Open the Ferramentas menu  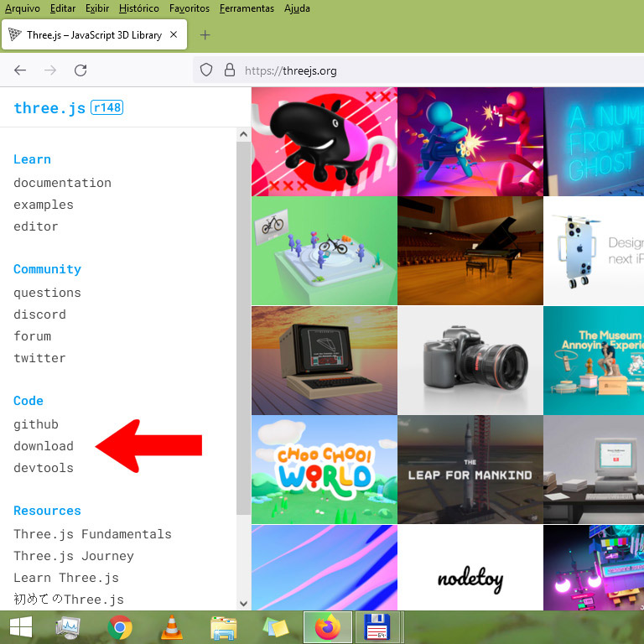[247, 8]
